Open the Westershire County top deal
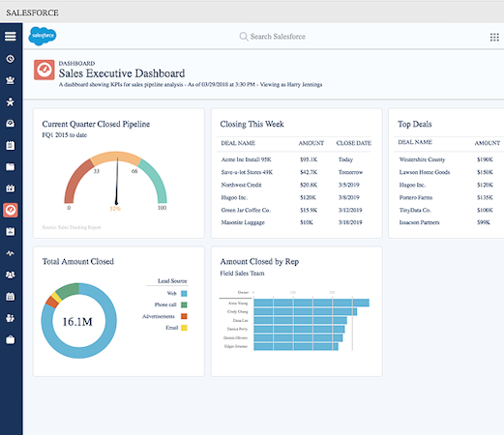 [422, 159]
